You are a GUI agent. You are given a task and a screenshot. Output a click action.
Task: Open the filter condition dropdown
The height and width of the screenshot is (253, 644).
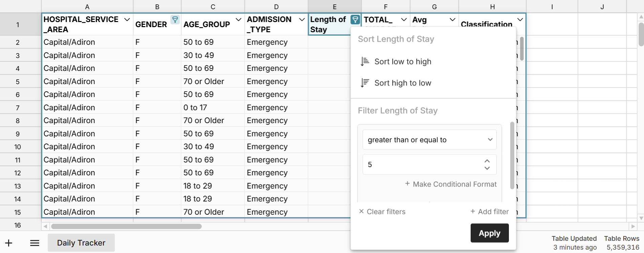pos(429,140)
